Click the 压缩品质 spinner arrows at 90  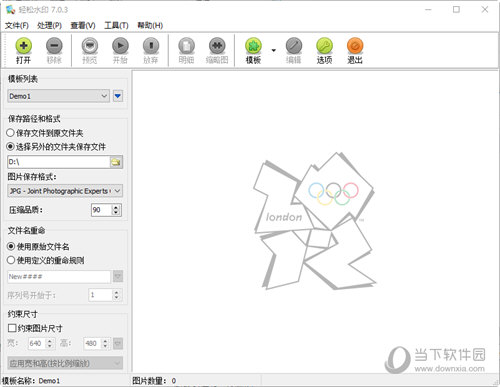pyautogui.click(x=116, y=210)
